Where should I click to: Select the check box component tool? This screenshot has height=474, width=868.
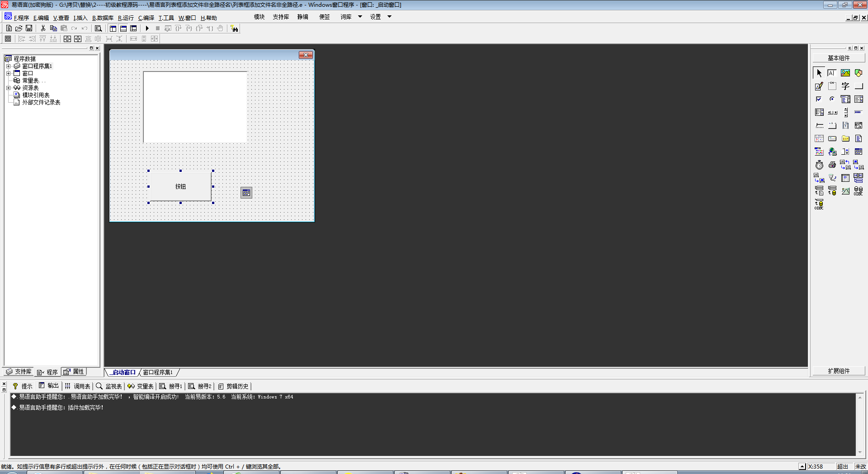pyautogui.click(x=819, y=99)
